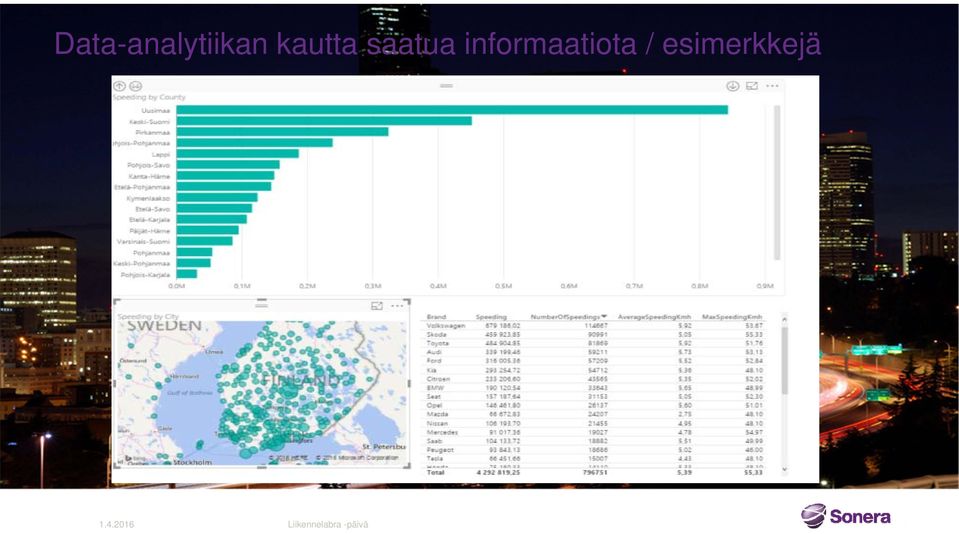Open more options ellipsis on county chart
The image size is (959, 534).
pos(772,86)
